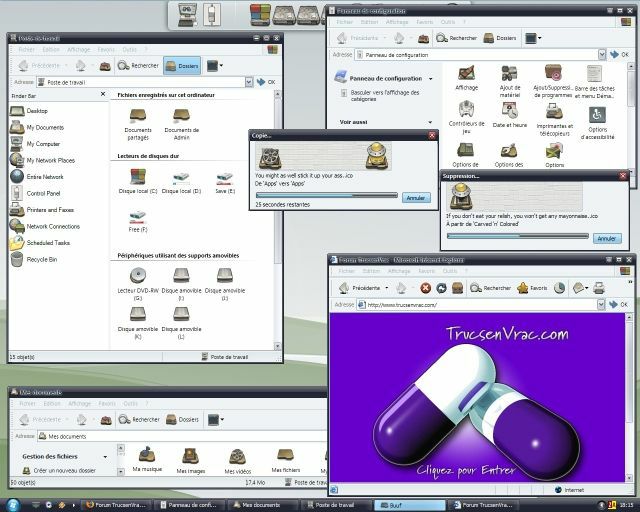Screen dimensions: 640x512
Task: Open the Mes images folder
Action: (191, 461)
